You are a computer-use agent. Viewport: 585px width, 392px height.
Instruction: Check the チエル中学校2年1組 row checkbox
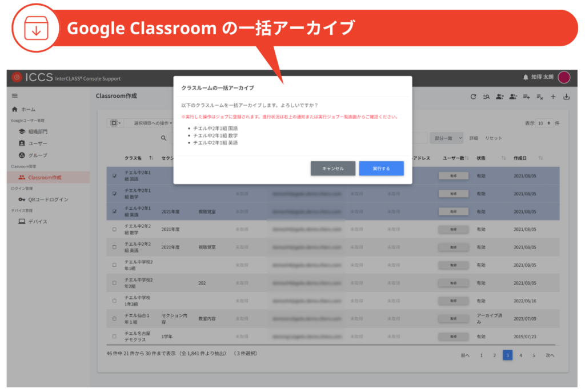pyautogui.click(x=114, y=265)
